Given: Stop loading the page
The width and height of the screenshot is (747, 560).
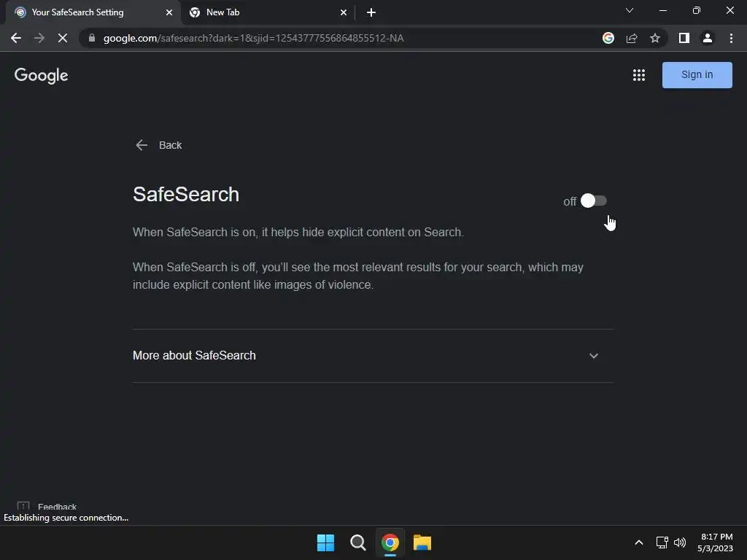Looking at the screenshot, I should pyautogui.click(x=63, y=38).
